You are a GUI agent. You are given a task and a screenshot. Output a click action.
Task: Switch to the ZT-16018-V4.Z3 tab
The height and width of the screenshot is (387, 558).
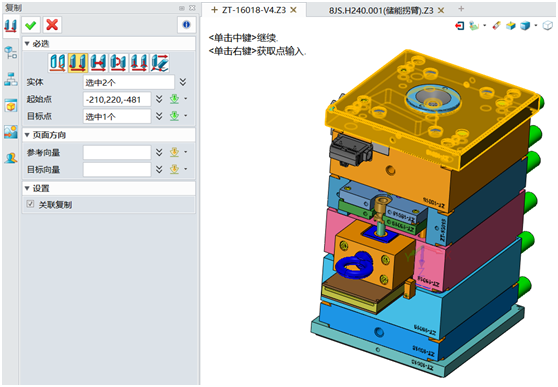[254, 10]
